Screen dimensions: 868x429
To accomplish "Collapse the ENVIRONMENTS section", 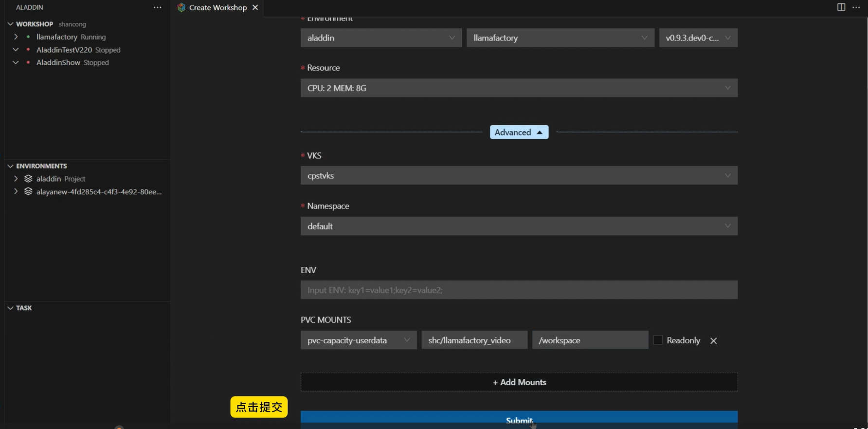I will click(10, 166).
